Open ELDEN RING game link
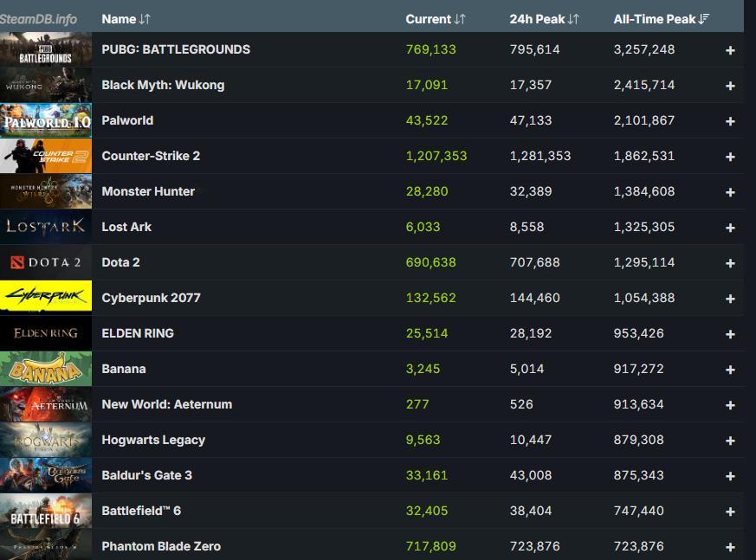756x560 pixels. [x=138, y=333]
